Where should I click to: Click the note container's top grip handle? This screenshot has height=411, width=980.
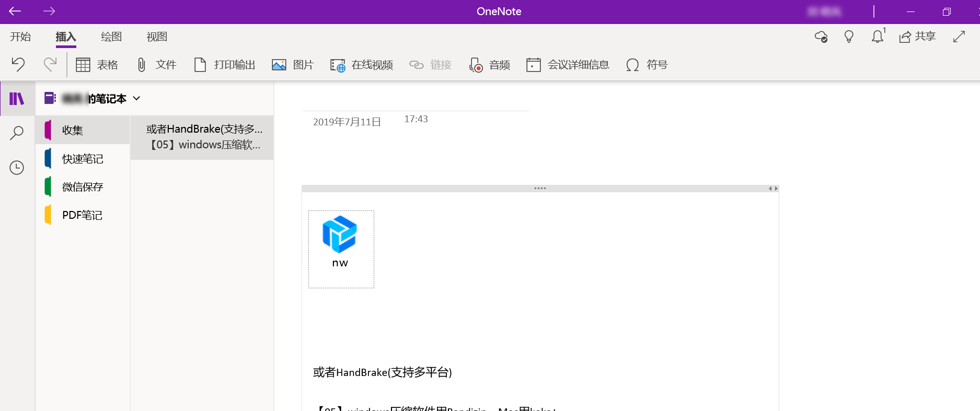(x=540, y=189)
